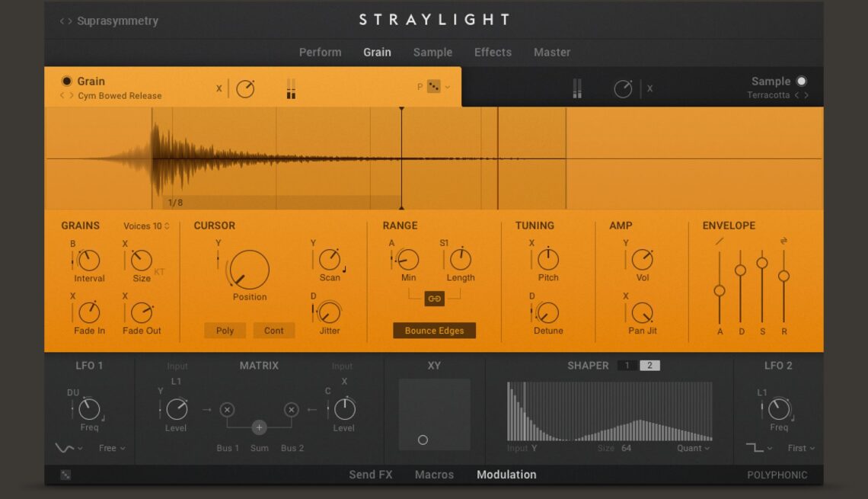
Task: Click the grain tune knob icon near the X
Action: (244, 88)
